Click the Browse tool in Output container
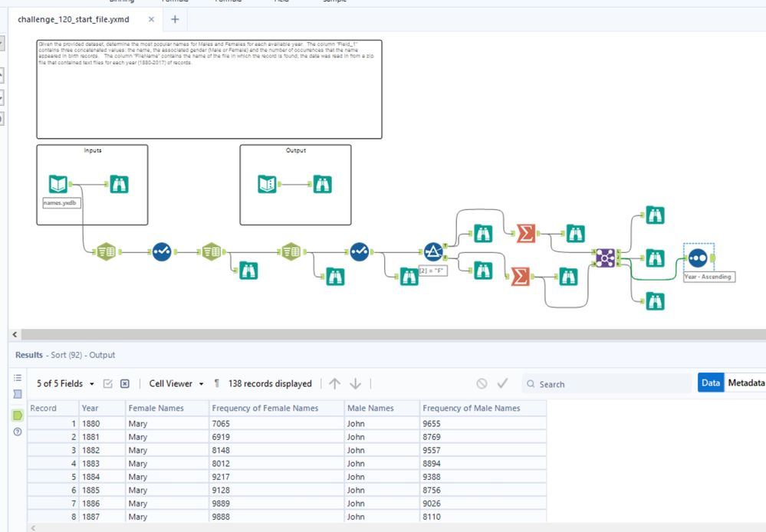This screenshot has height=532, width=766. (322, 185)
